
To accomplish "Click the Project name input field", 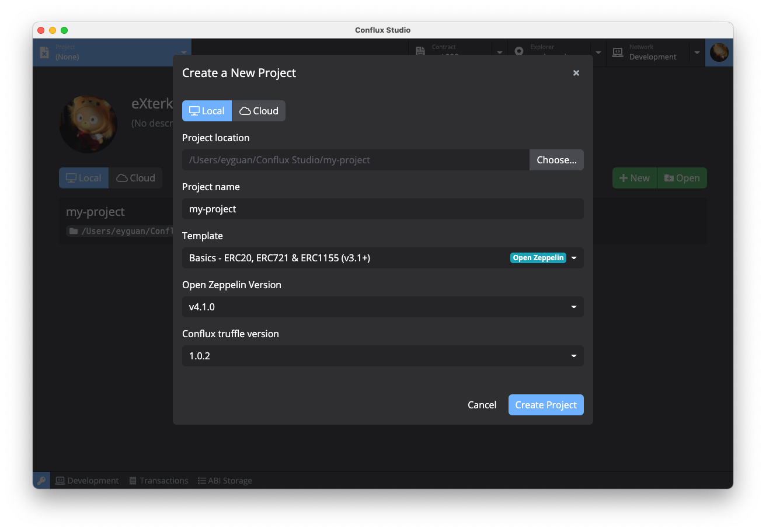I will coord(383,209).
